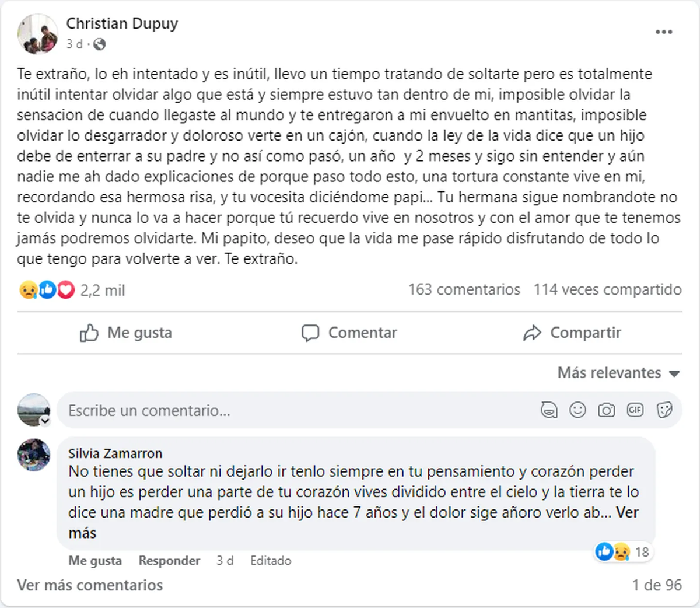Attach a photo using camera icon
700x608 pixels.
(606, 410)
